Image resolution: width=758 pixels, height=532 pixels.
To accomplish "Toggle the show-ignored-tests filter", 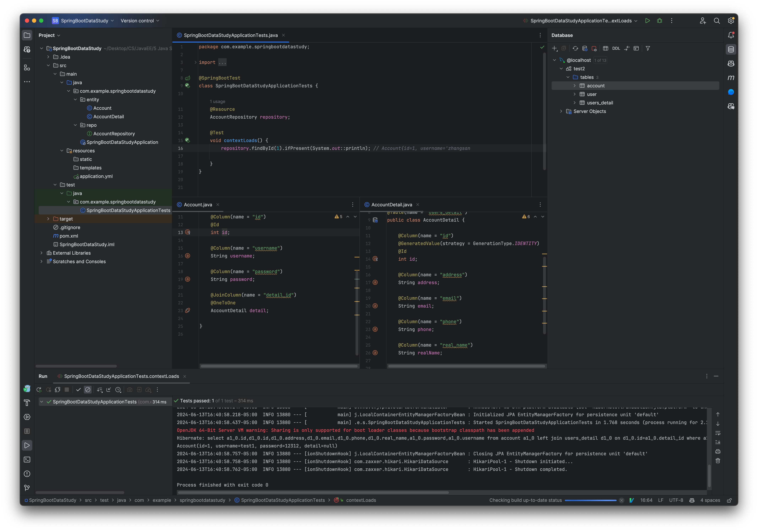I will [88, 390].
